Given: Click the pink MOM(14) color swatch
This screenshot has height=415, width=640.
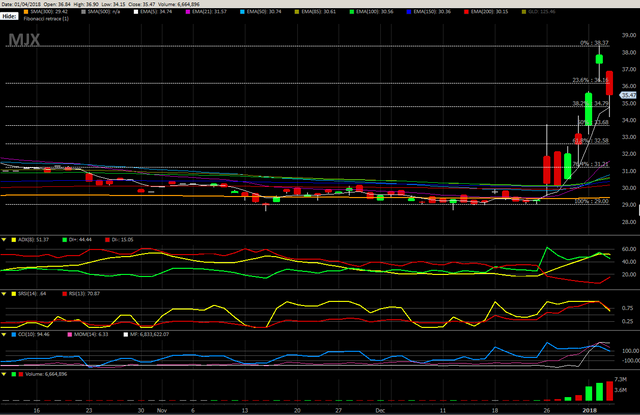Looking at the screenshot, I should [x=69, y=335].
